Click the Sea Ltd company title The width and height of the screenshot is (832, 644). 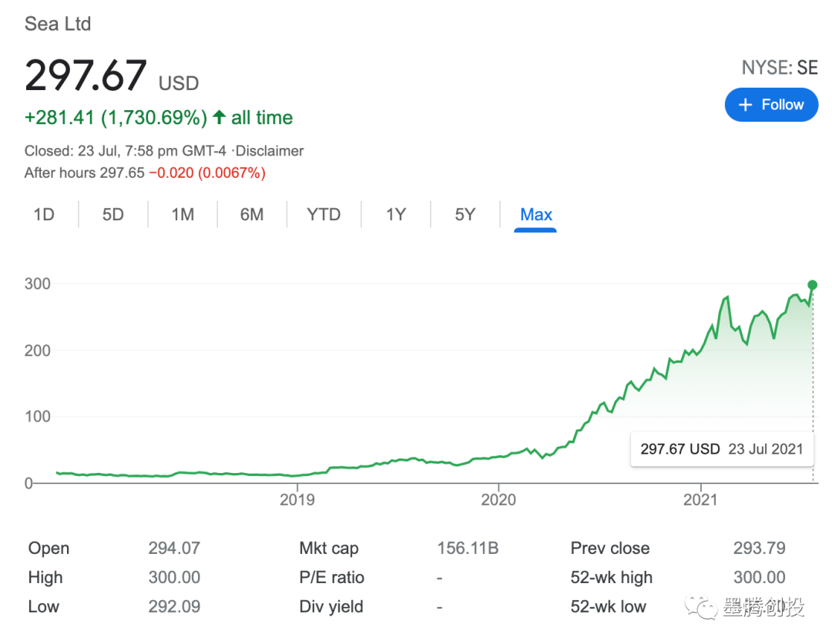(58, 24)
